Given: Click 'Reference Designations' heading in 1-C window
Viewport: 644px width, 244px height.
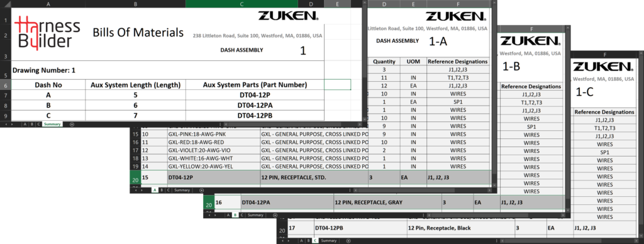Looking at the screenshot, I should tap(604, 112).
